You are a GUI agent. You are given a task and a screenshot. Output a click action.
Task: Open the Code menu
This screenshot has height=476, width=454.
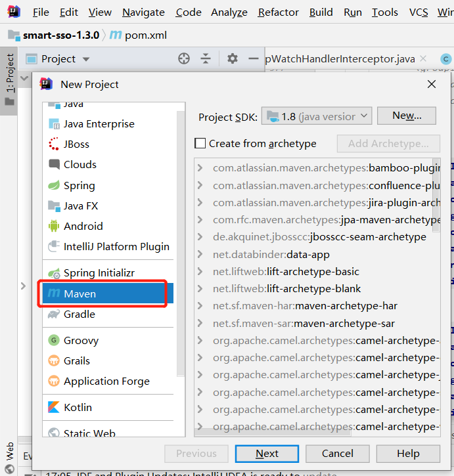click(189, 12)
